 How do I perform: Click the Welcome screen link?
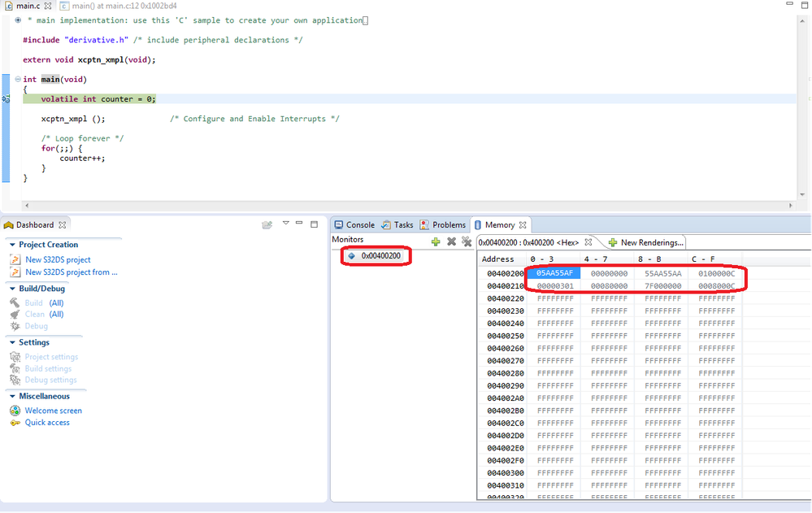click(54, 411)
